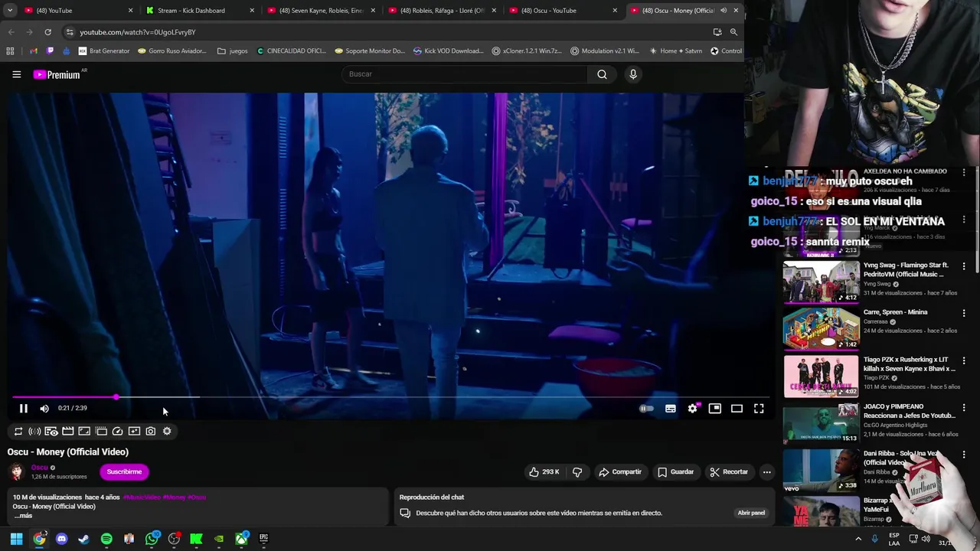
Task: Click the Guardar button
Action: (x=676, y=472)
